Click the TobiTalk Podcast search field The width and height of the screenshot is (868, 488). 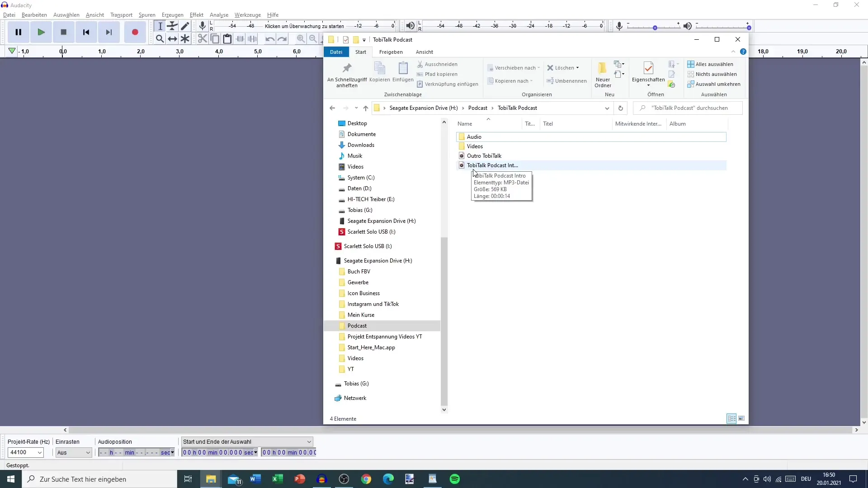point(688,108)
